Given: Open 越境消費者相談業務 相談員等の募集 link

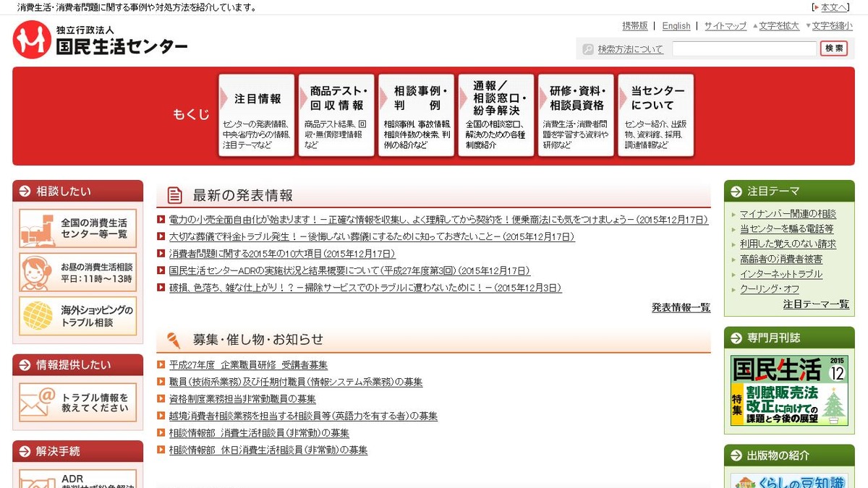Looking at the screenshot, I should [x=303, y=416].
